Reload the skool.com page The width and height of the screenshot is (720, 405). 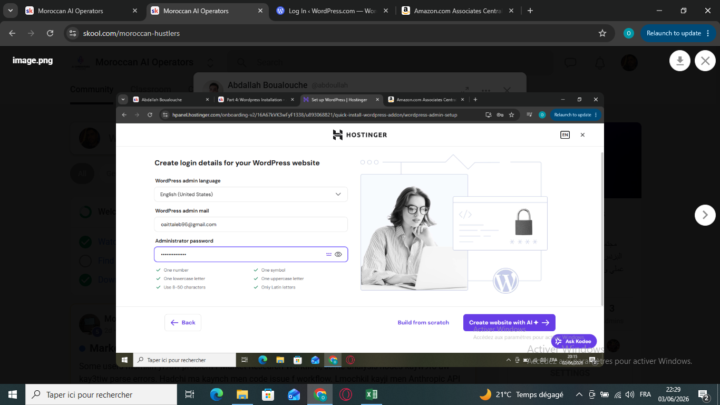click(x=50, y=33)
